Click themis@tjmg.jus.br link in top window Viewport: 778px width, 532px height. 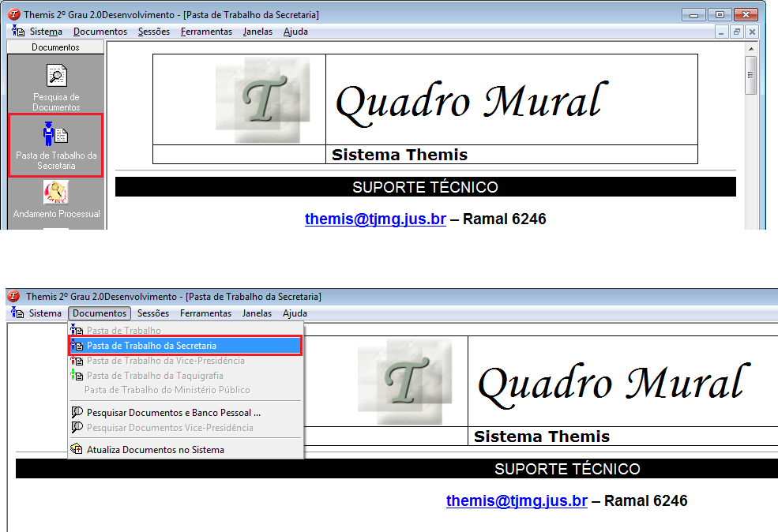coord(375,219)
